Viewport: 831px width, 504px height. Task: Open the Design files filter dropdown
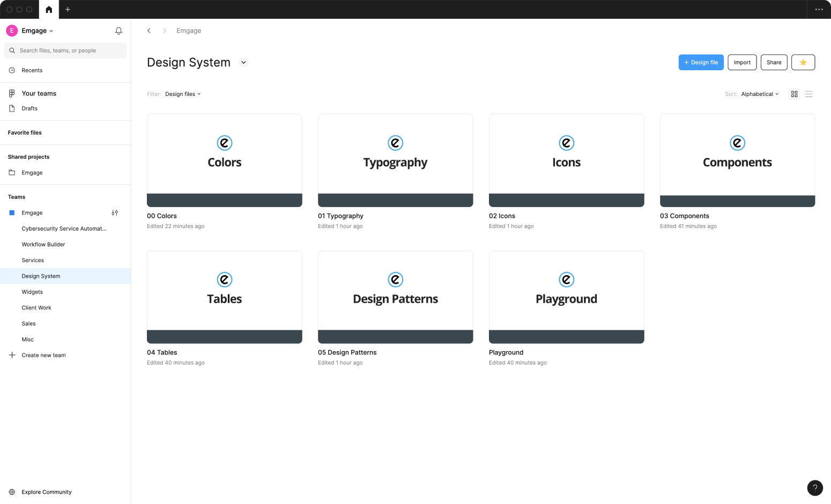pyautogui.click(x=183, y=94)
